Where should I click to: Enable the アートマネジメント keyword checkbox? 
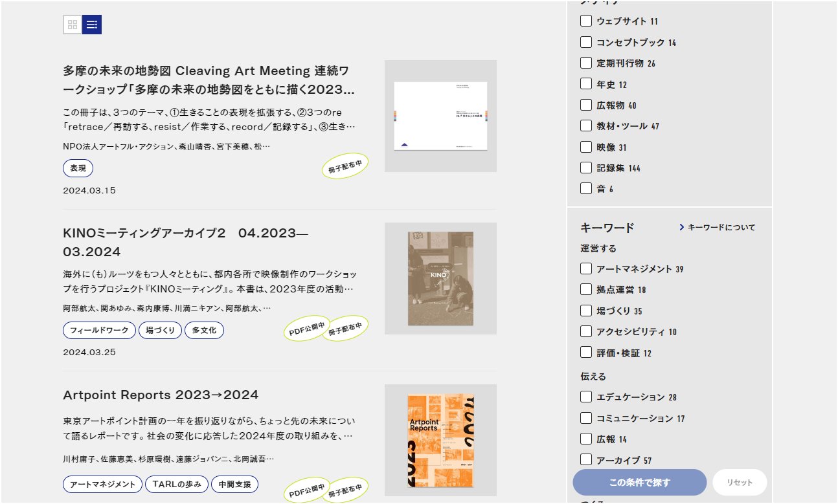(x=586, y=268)
